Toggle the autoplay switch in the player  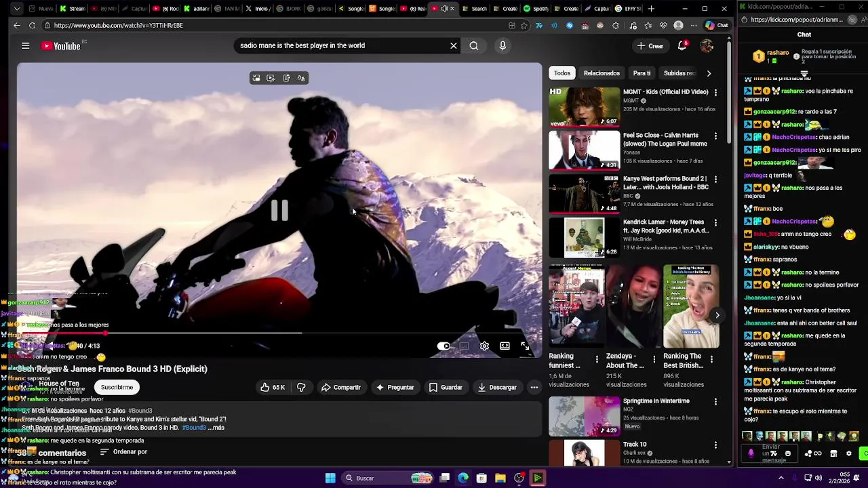pos(444,346)
